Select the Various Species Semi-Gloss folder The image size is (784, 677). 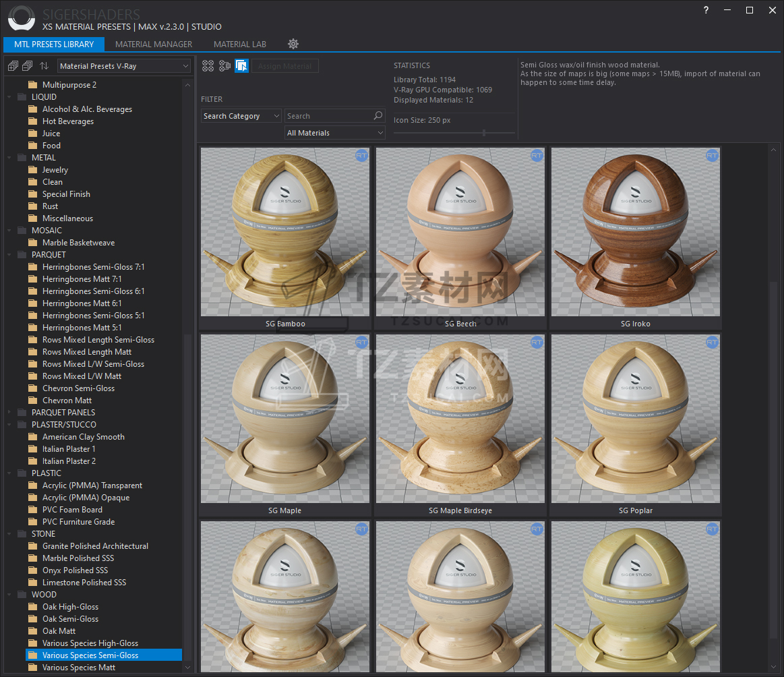pos(104,655)
